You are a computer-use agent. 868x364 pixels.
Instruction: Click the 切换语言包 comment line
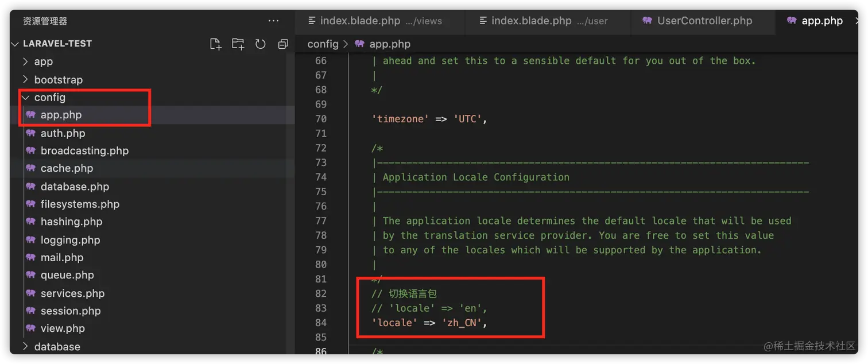(x=404, y=293)
